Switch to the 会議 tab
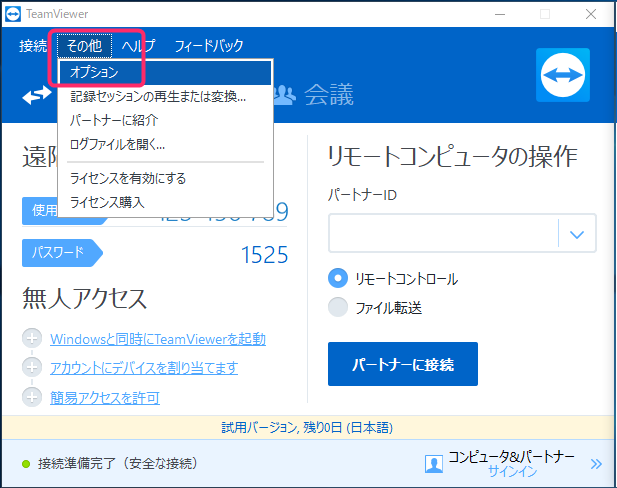 (329, 95)
